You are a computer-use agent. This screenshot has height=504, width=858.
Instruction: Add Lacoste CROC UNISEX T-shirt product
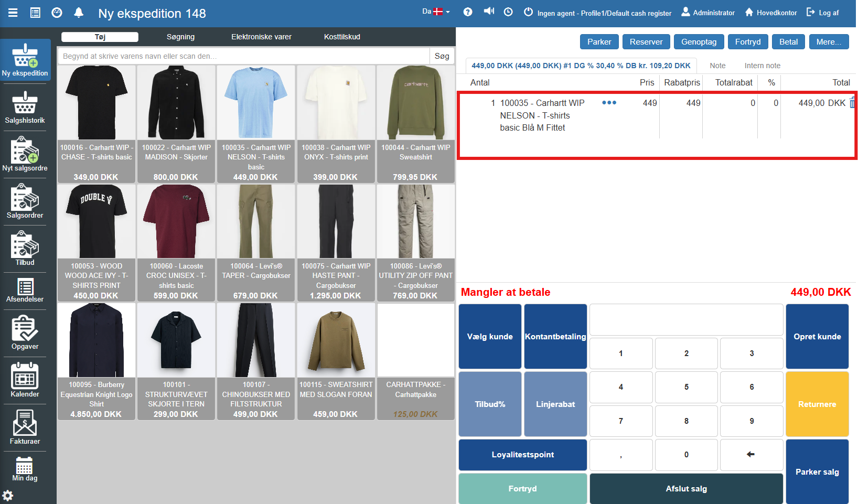click(x=176, y=243)
